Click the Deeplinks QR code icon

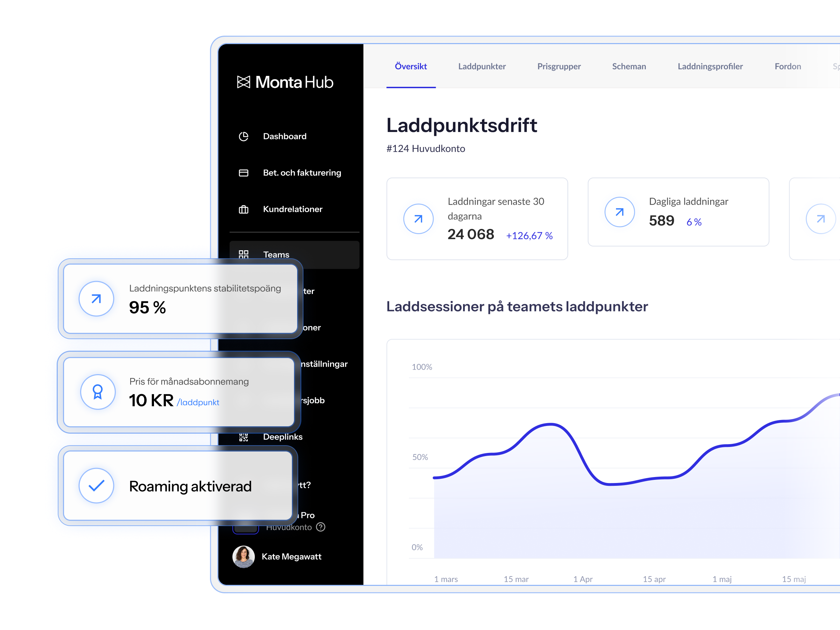[x=243, y=437]
